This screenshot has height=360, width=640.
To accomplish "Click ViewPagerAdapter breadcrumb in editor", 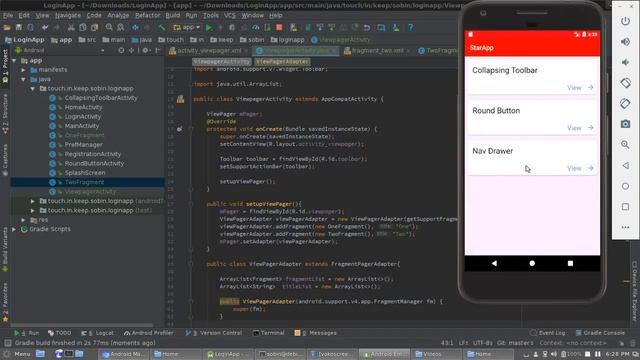I will 282,62.
